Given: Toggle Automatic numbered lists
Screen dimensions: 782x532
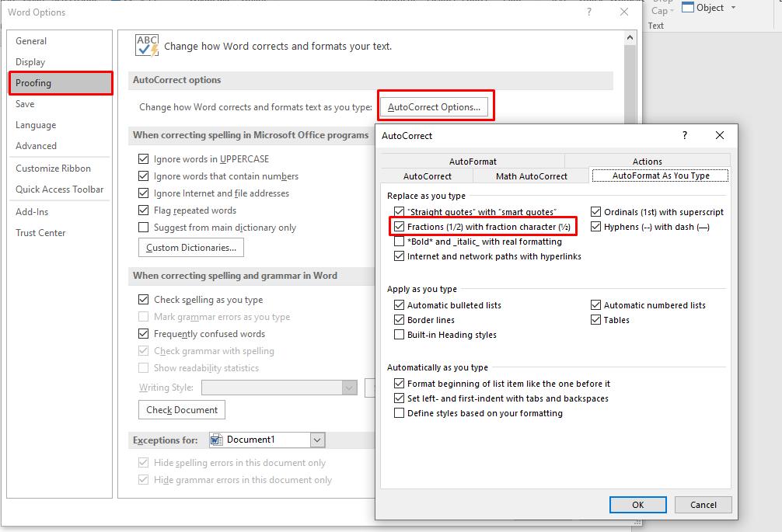Looking at the screenshot, I should (595, 305).
